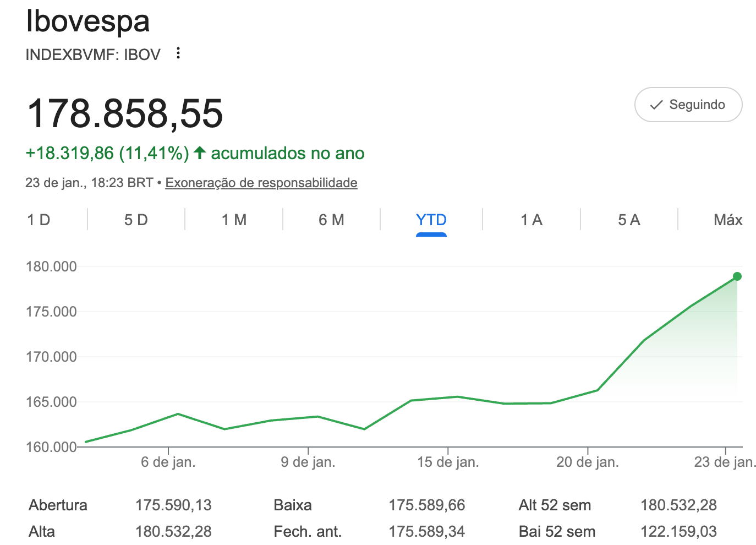
Task: Click the green upward arrow next to percentage
Action: (200, 152)
